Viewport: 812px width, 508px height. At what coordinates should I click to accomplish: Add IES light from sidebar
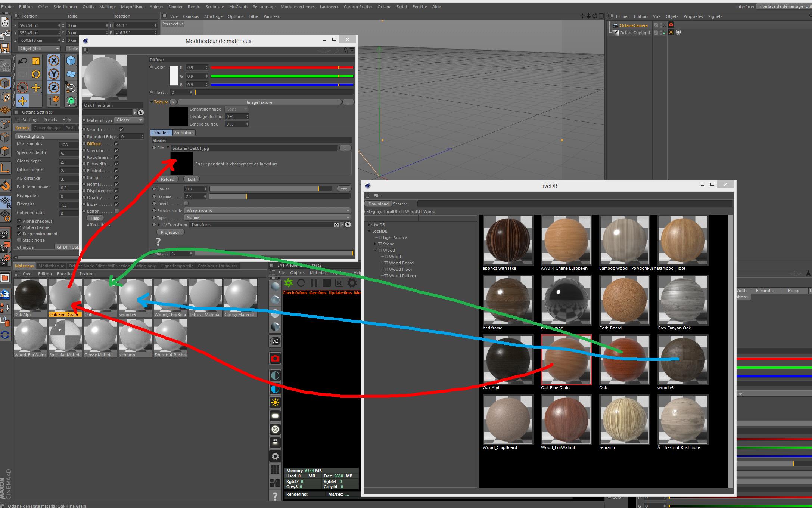[275, 442]
